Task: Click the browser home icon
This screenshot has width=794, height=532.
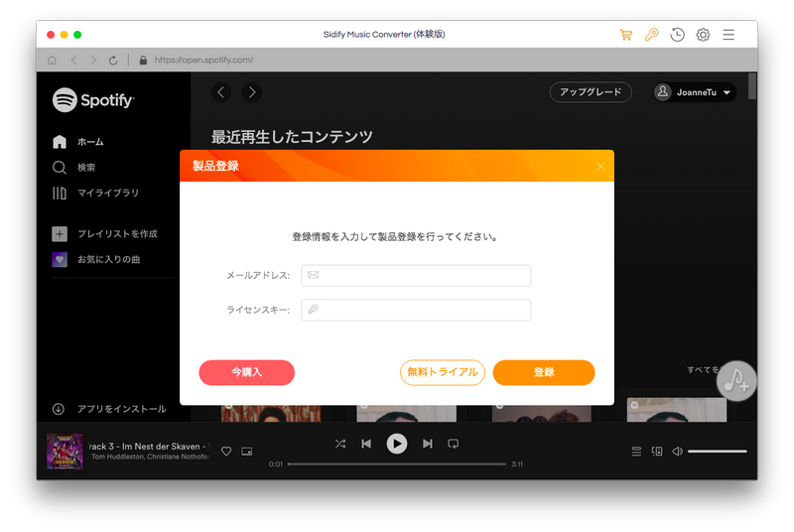Action: [52, 61]
